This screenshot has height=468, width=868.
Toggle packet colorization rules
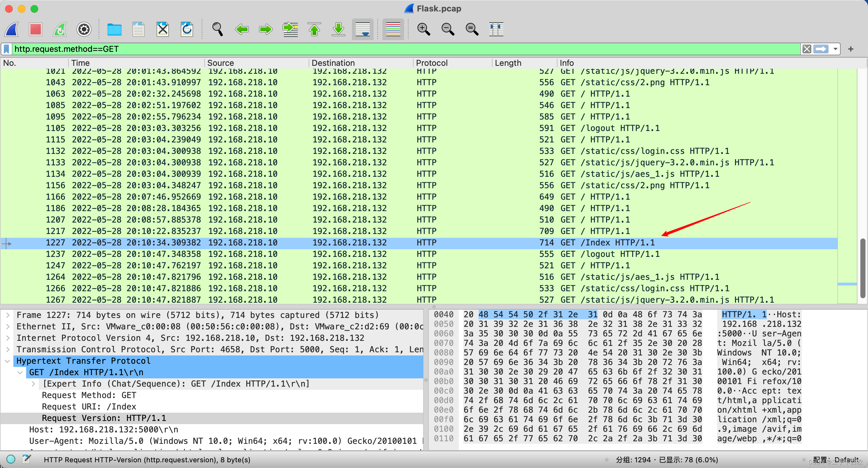[x=393, y=29]
